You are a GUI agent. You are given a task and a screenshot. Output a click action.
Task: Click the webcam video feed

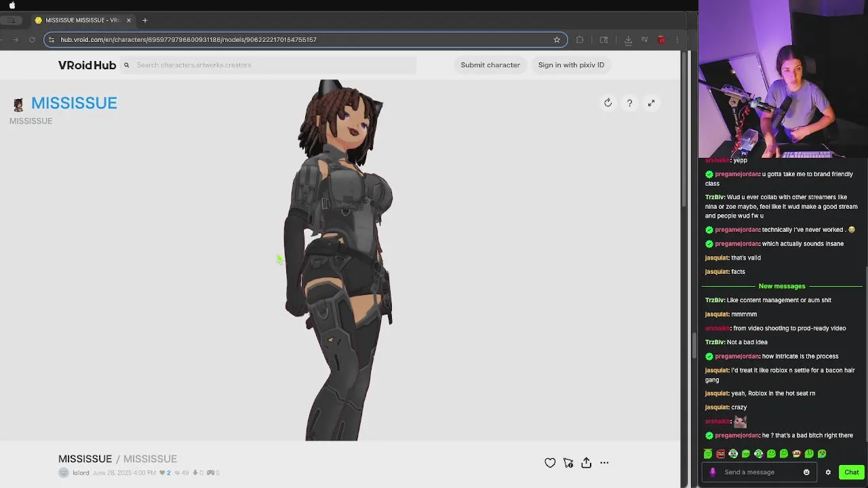(x=783, y=79)
